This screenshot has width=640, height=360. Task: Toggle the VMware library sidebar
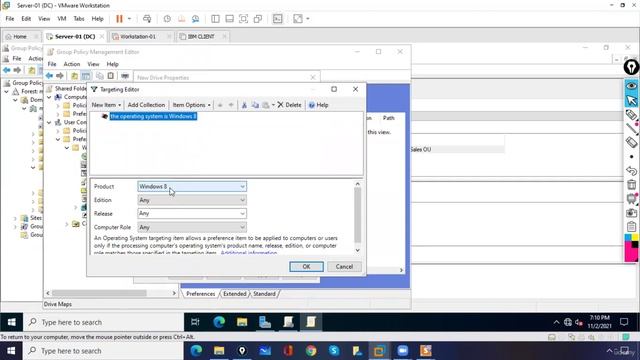[x=215, y=19]
